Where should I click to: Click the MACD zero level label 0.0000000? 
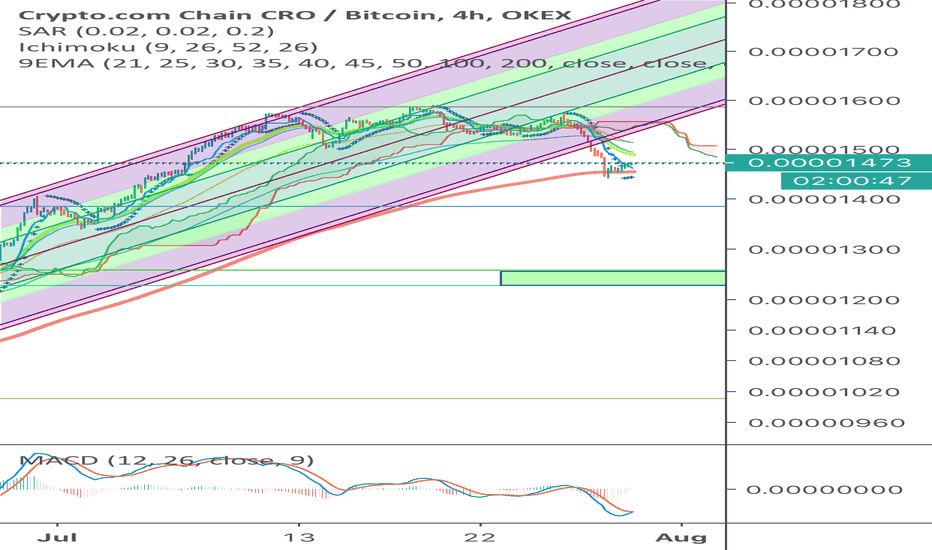click(824, 489)
